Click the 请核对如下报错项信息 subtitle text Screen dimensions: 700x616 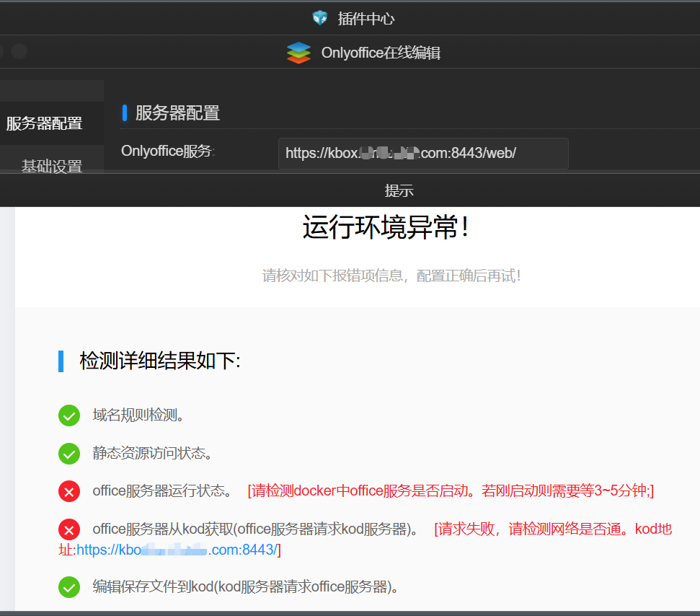(391, 276)
